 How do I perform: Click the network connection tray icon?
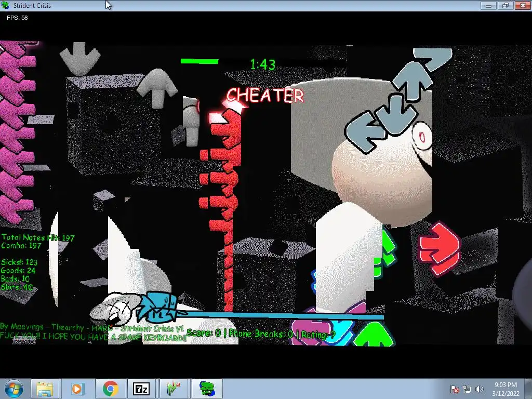467,389
